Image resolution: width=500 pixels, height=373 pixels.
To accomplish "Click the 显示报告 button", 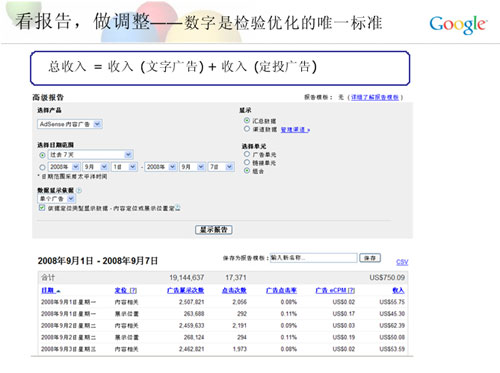I will point(214,230).
